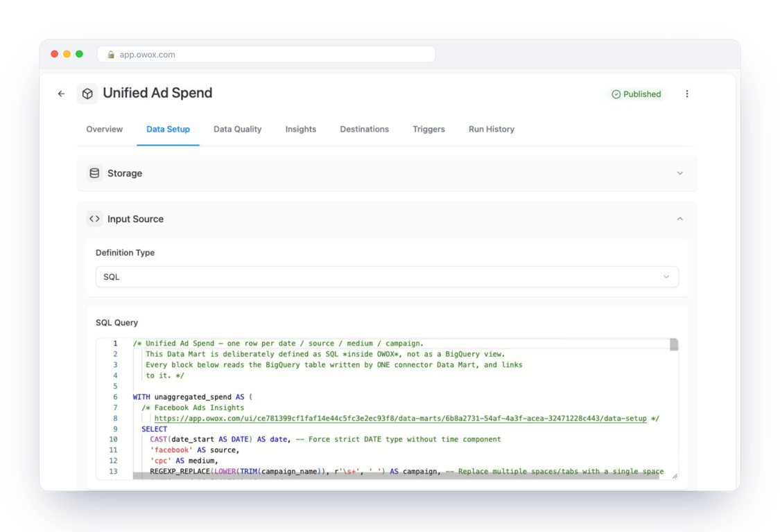Viewport: 780px width, 532px height.
Task: Expand the Storage section chevron
Action: [x=679, y=173]
